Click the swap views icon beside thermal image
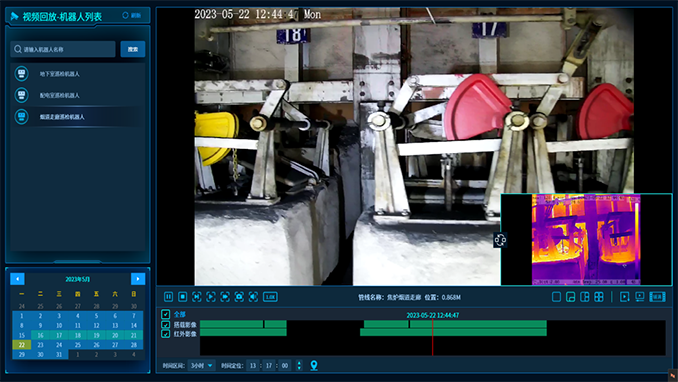 [x=500, y=240]
